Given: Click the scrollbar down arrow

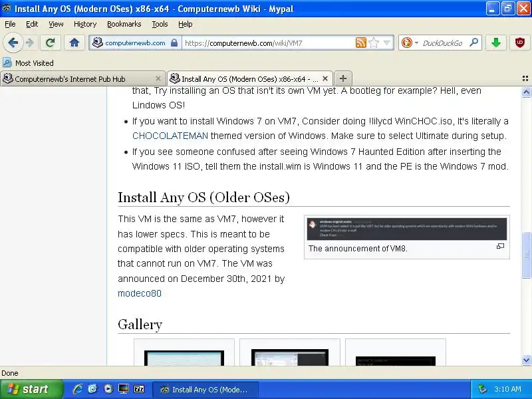Looking at the screenshot, I should (526, 360).
